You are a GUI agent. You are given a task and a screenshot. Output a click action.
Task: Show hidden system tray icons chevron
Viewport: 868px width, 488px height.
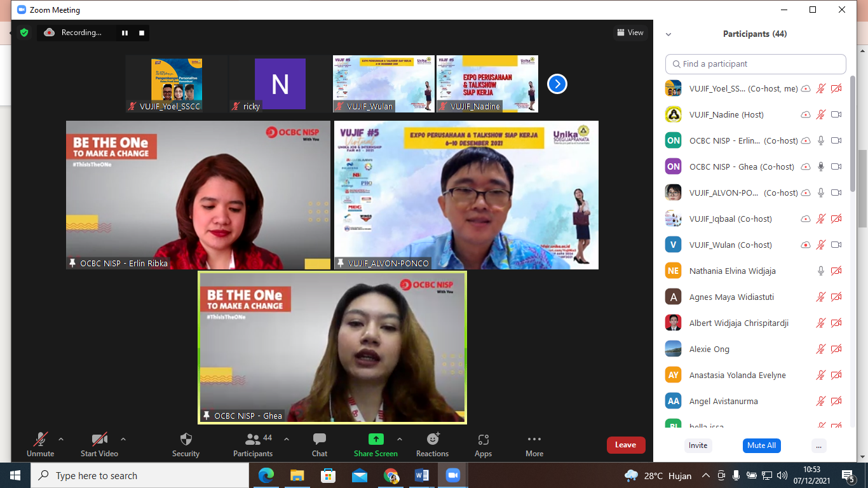point(706,475)
